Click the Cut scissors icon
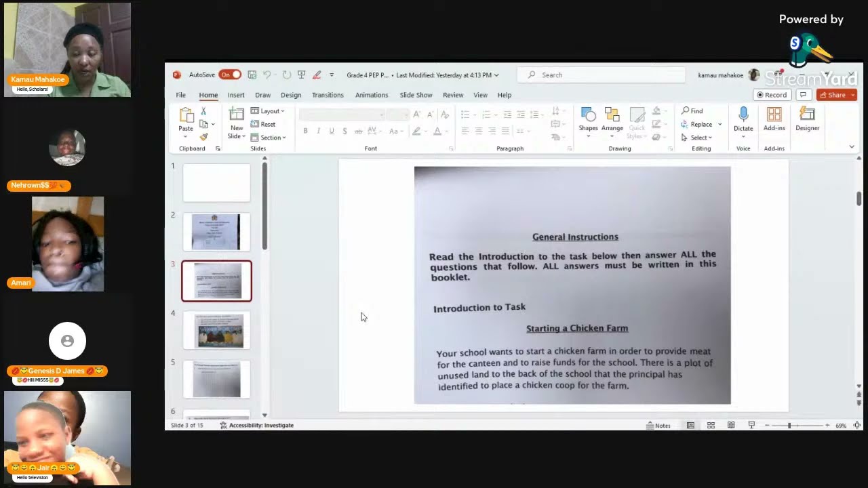The image size is (868, 488). [203, 111]
